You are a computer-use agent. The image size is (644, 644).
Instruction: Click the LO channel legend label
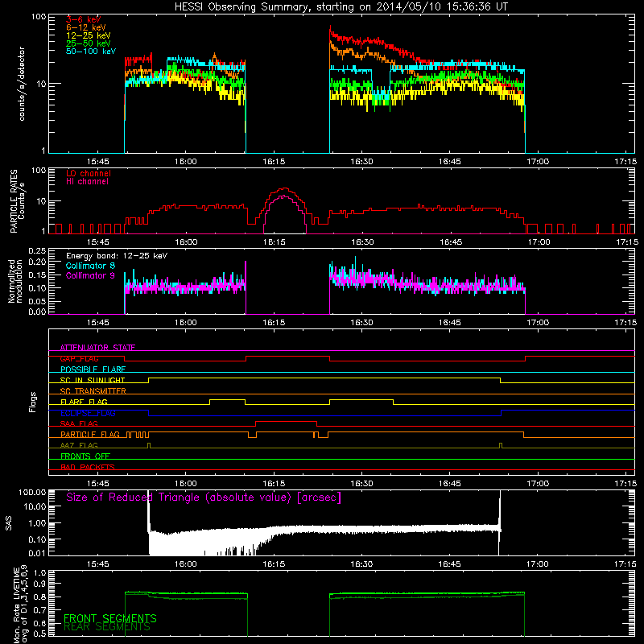89,173
